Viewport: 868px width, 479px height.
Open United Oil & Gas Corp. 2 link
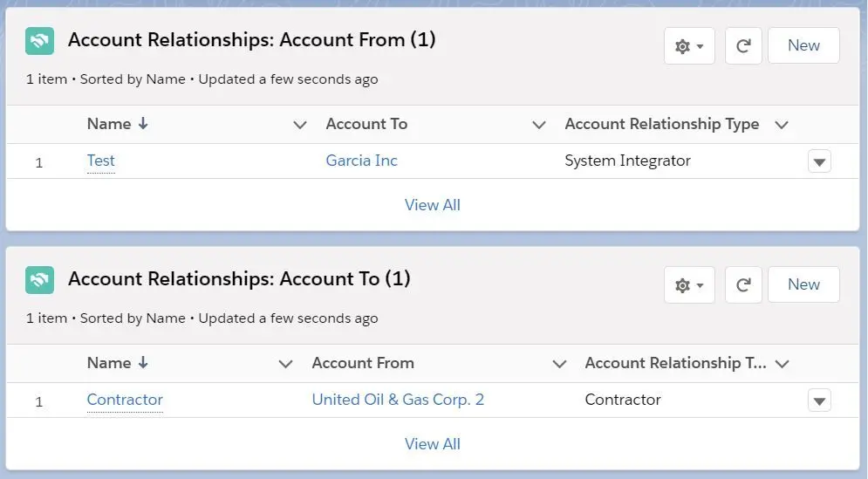398,400
